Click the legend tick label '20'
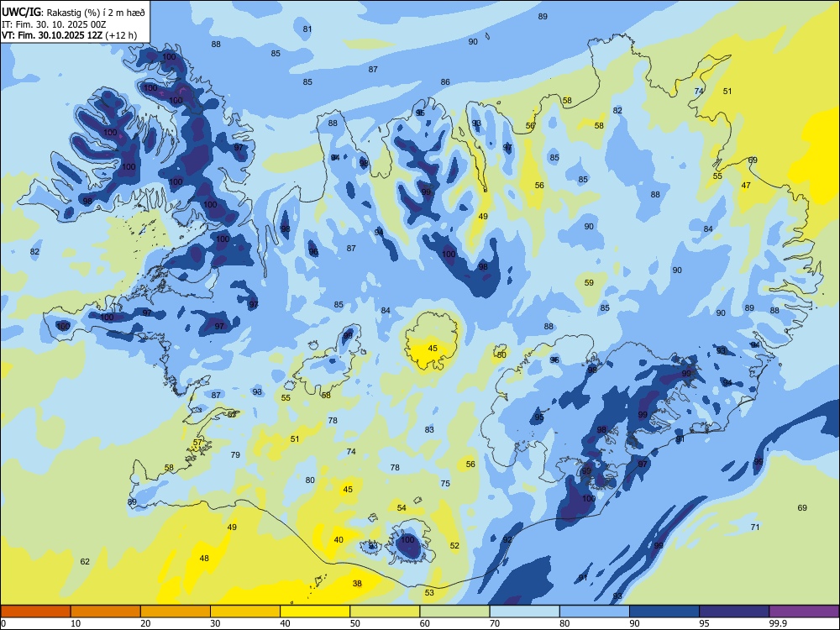Screen dimensions: 840x630 coord(145,623)
